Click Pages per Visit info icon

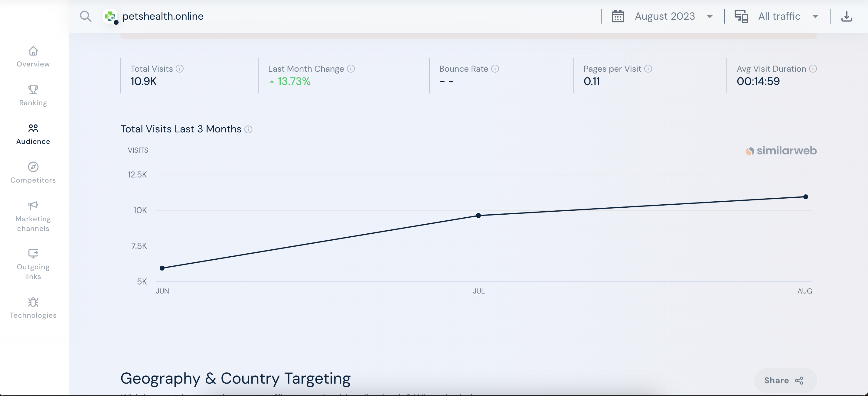point(648,69)
